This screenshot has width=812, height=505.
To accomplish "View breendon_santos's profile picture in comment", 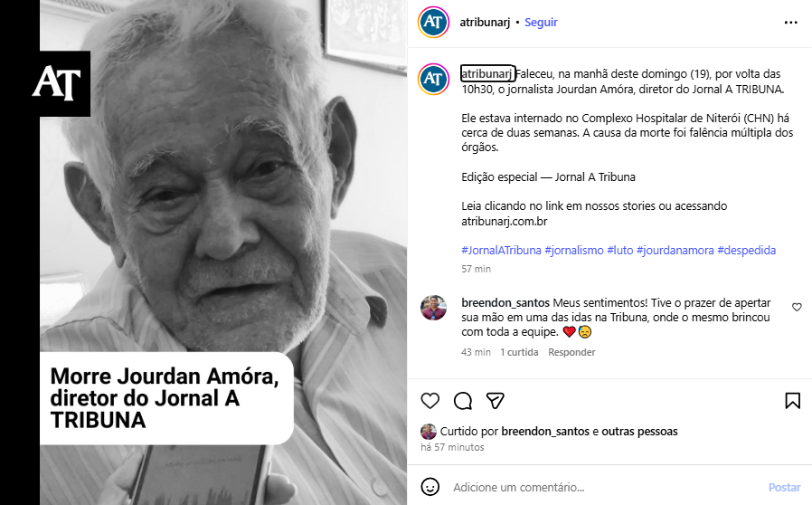I will click(x=433, y=308).
